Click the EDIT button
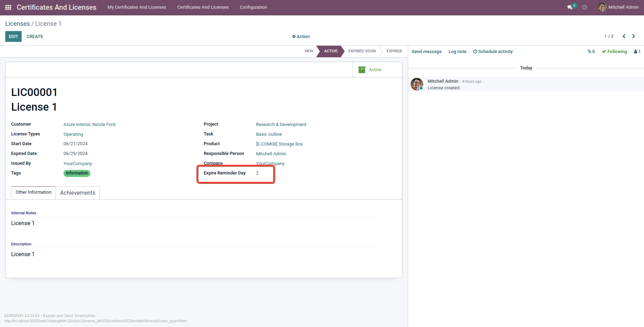 tap(13, 37)
